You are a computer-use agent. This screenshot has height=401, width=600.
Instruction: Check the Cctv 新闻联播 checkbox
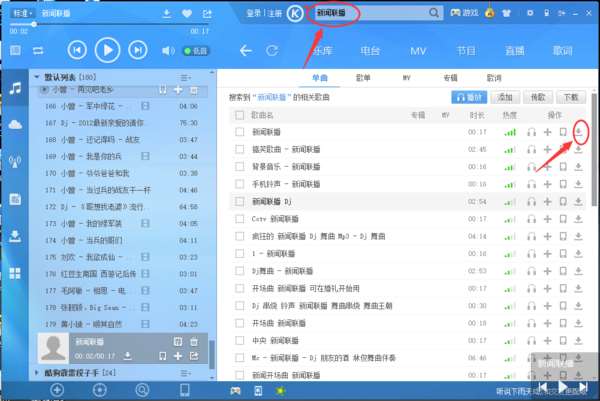tap(240, 219)
